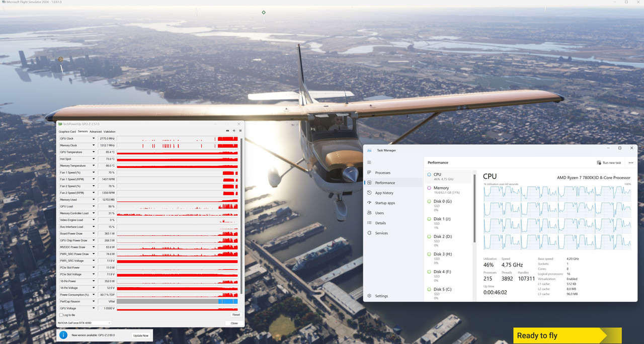
Task: Open Board Power Draw sensor dropdown
Action: pyautogui.click(x=93, y=233)
